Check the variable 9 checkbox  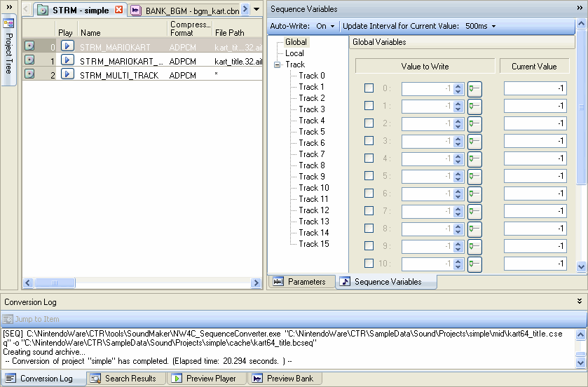(x=369, y=246)
